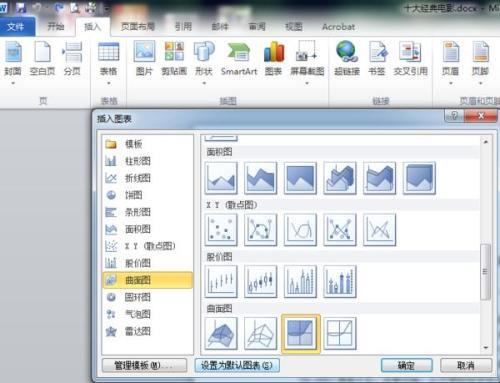Choose 折线图 in chart category list
The height and width of the screenshot is (383, 500).
pos(148,178)
